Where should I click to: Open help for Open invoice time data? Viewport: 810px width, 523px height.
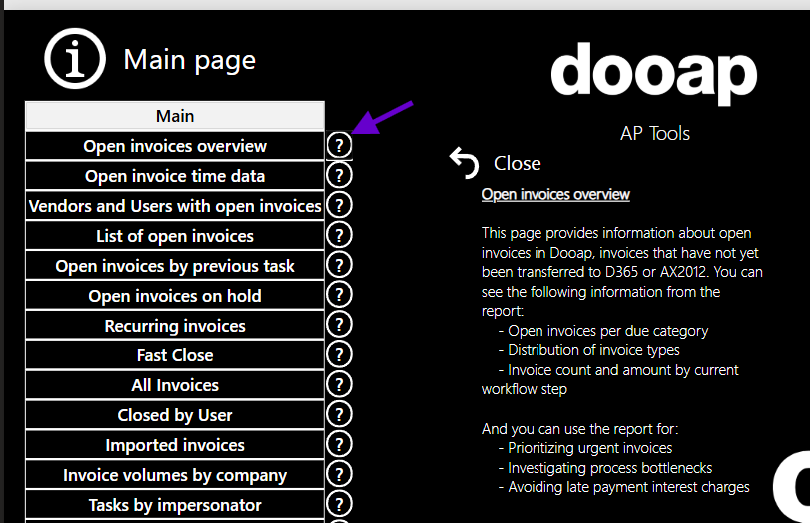(x=339, y=176)
